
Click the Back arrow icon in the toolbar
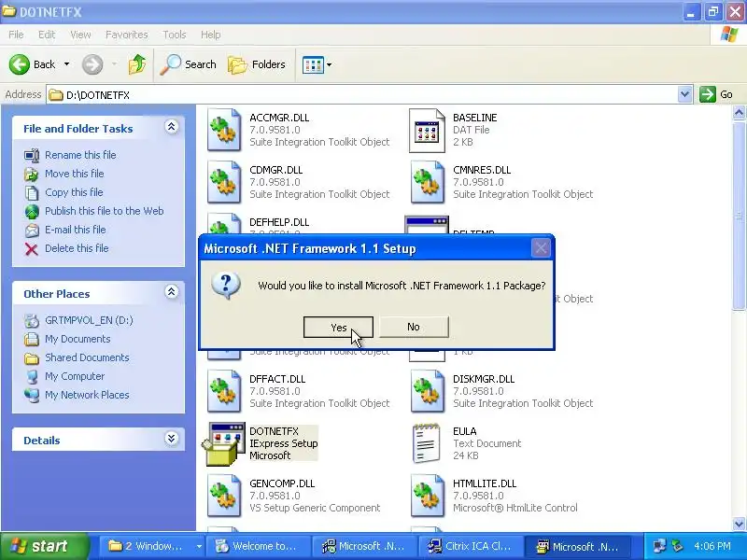click(20, 64)
